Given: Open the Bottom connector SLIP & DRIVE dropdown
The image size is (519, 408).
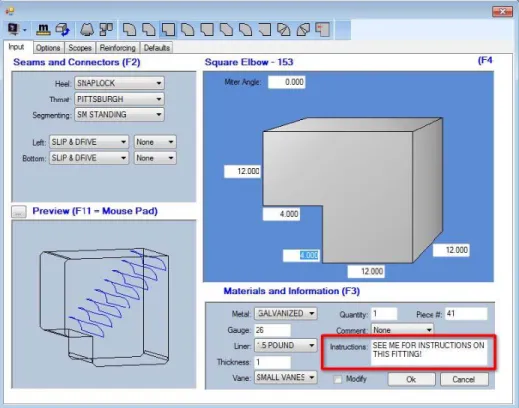Looking at the screenshot, I should coord(89,158).
